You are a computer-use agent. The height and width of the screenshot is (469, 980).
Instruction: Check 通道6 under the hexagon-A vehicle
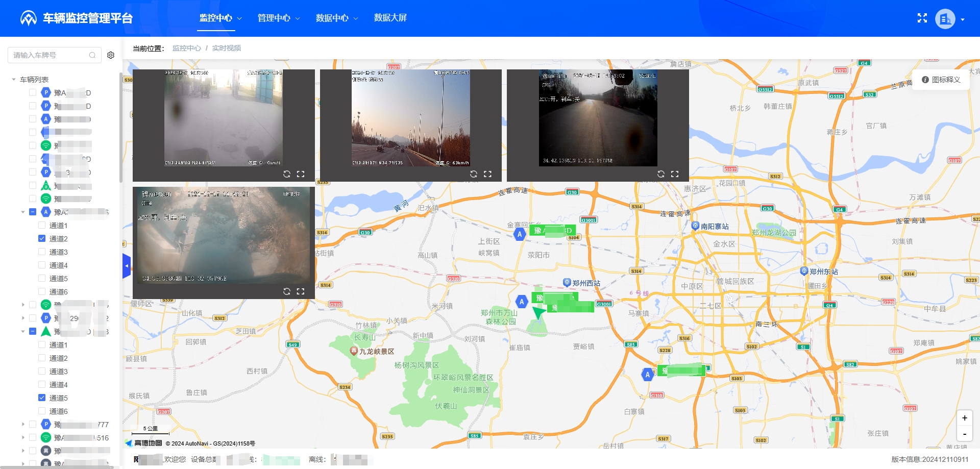click(42, 291)
